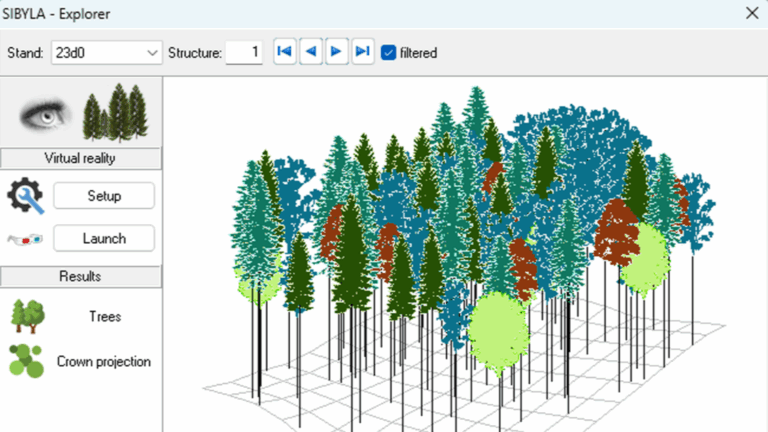Click the Trees result icon
The image size is (768, 432).
point(26,316)
